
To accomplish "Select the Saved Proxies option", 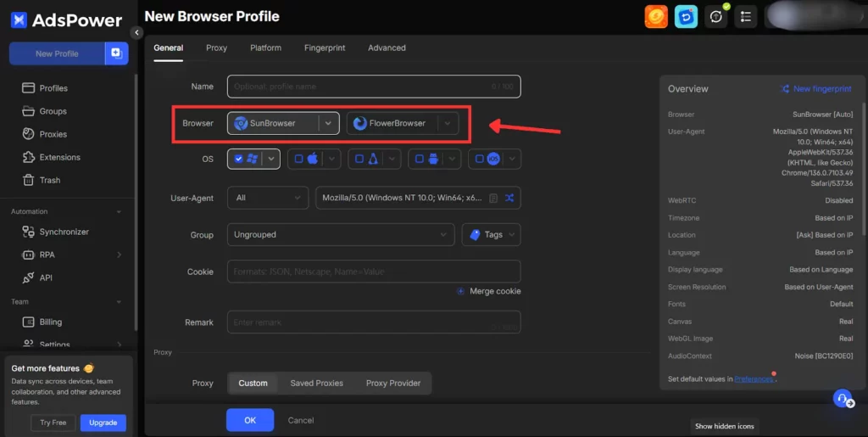I will coord(316,383).
